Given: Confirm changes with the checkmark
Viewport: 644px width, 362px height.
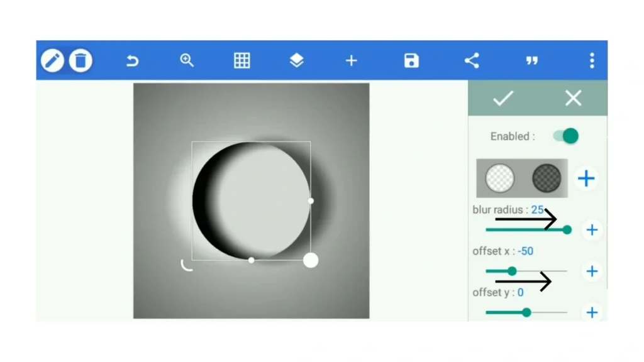Looking at the screenshot, I should [502, 98].
